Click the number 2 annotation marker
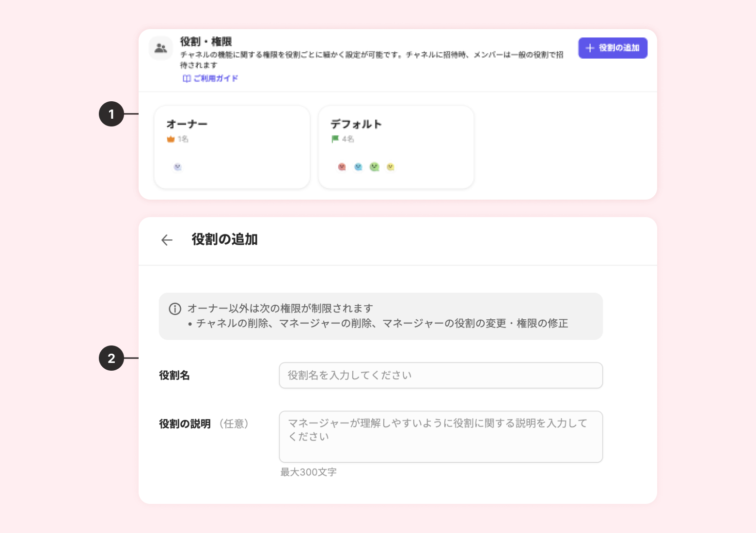The height and width of the screenshot is (533, 756). (x=111, y=358)
